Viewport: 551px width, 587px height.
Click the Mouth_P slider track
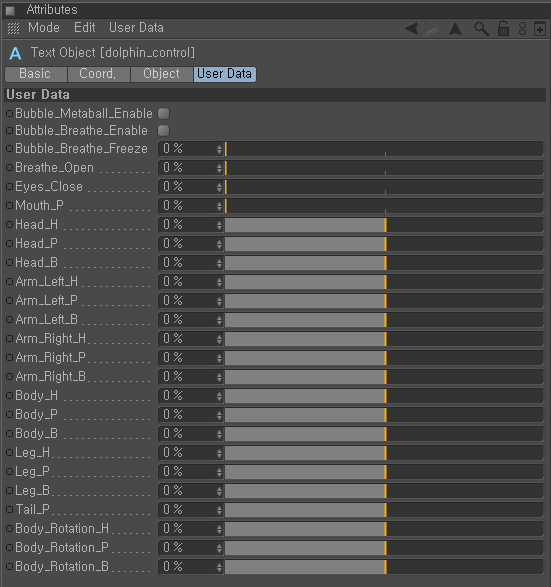pos(384,206)
